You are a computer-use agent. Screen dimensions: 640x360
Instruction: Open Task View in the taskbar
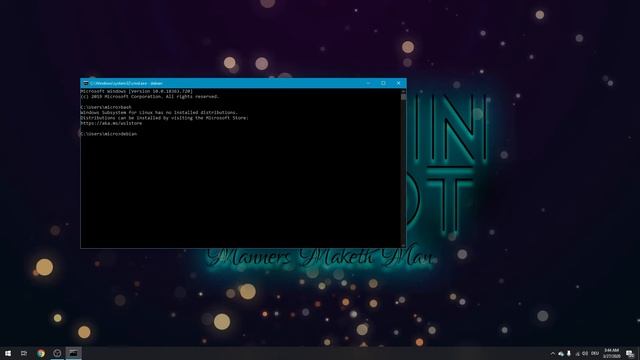tap(24, 353)
